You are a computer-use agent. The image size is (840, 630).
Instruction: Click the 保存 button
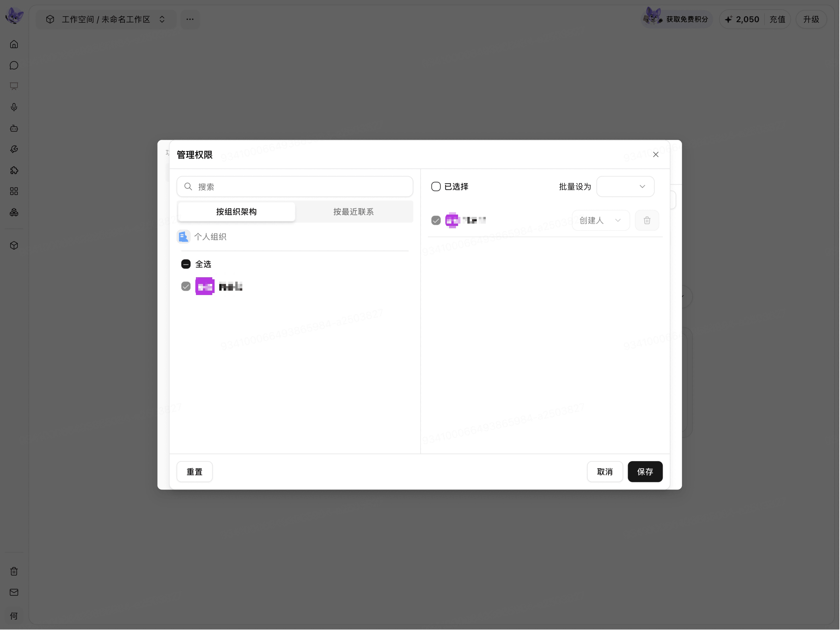pyautogui.click(x=645, y=472)
